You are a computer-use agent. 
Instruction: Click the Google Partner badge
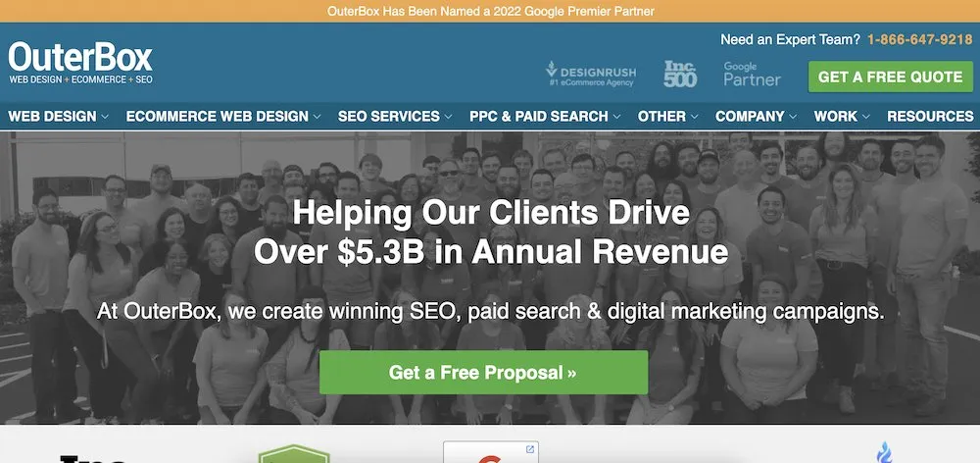(x=752, y=74)
